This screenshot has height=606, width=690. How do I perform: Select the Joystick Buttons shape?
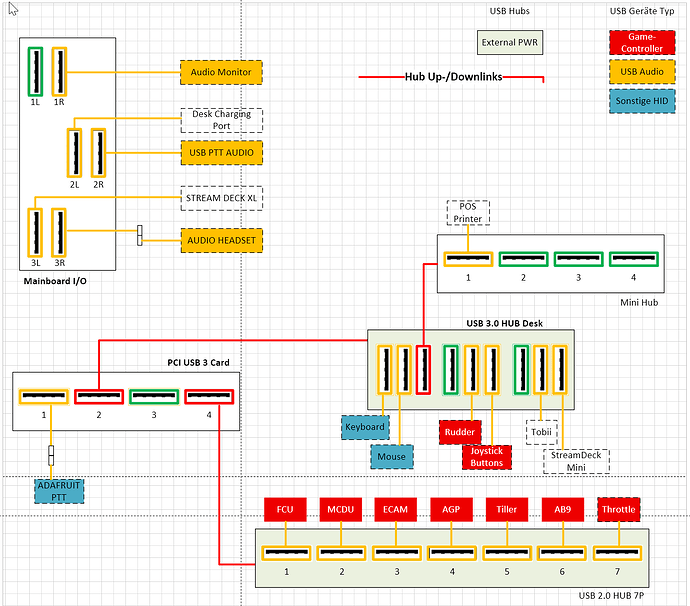tap(487, 457)
